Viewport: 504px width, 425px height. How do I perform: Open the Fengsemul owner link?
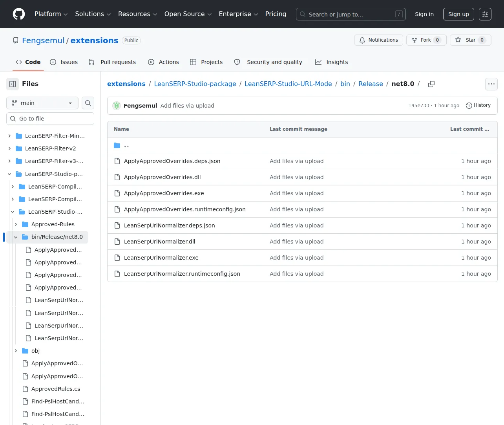click(43, 40)
